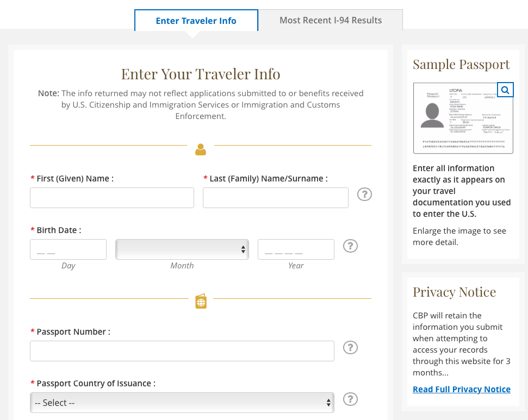Open help for Passport Number field
The image size is (528, 420).
click(x=351, y=348)
